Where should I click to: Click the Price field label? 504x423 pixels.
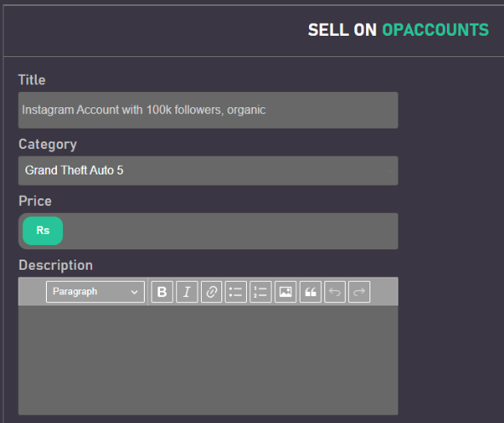pyautogui.click(x=35, y=201)
